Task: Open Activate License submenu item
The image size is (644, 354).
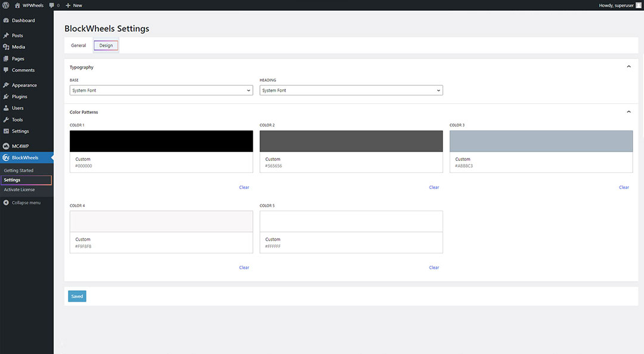Action: [x=20, y=190]
